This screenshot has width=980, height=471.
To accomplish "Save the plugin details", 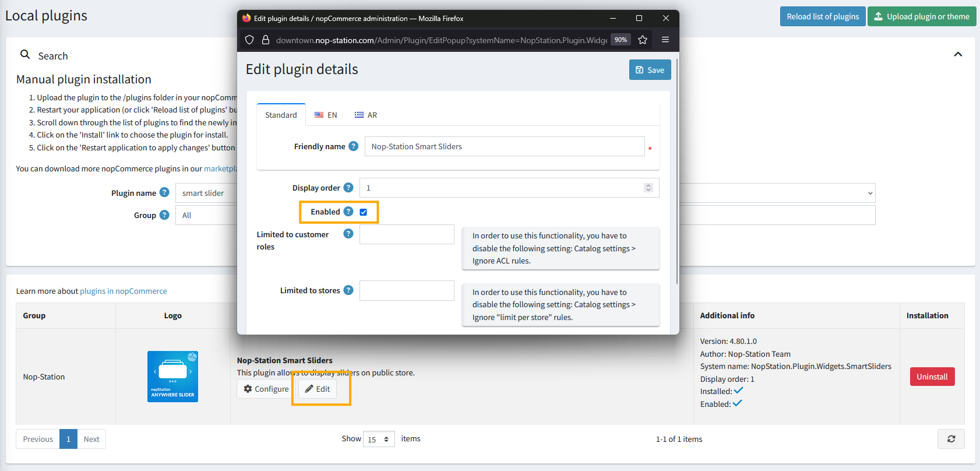I will [x=650, y=70].
